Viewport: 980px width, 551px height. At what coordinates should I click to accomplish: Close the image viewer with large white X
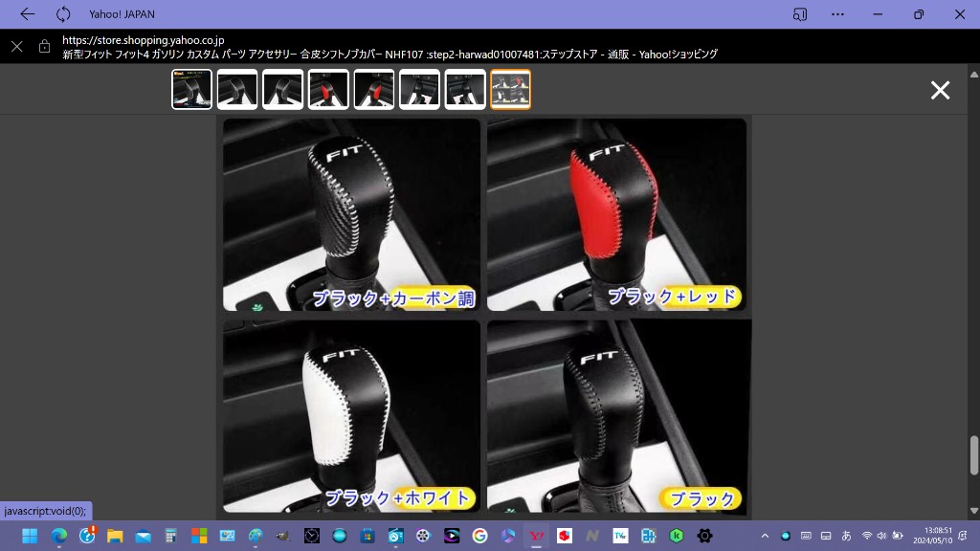coord(940,90)
